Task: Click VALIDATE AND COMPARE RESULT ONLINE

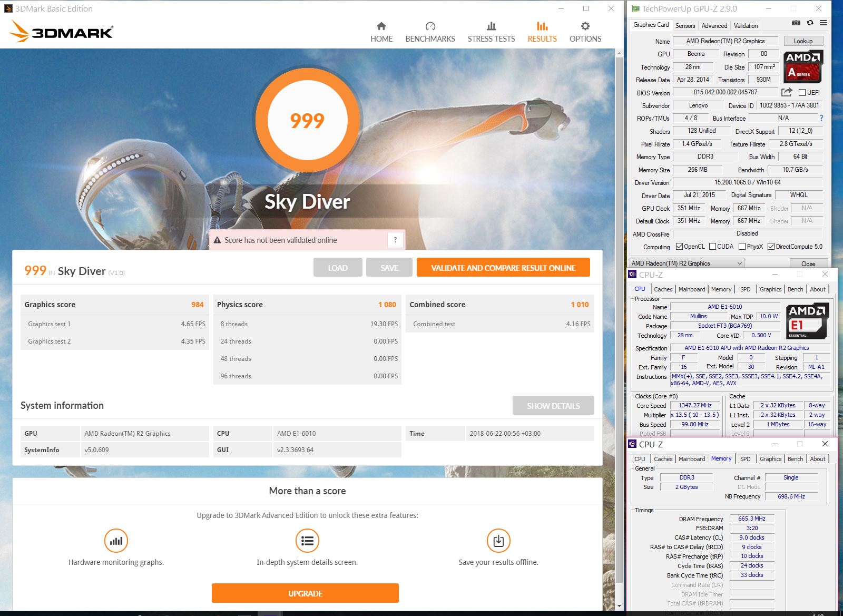Action: pyautogui.click(x=503, y=268)
